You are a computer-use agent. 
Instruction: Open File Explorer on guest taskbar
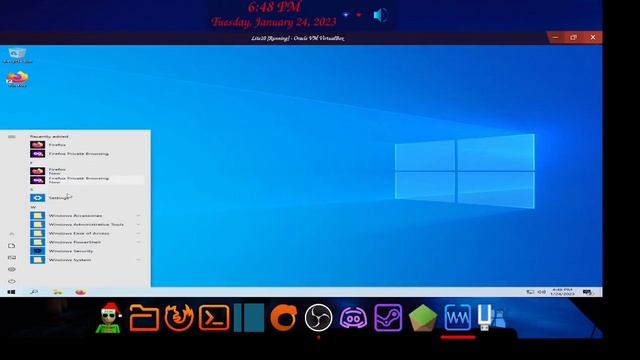(x=58, y=292)
